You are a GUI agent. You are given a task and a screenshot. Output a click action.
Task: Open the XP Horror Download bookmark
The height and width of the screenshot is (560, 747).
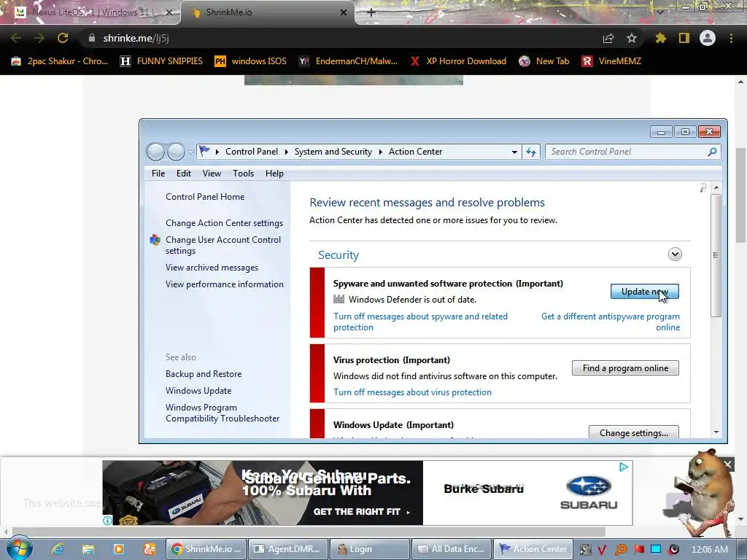pyautogui.click(x=458, y=61)
